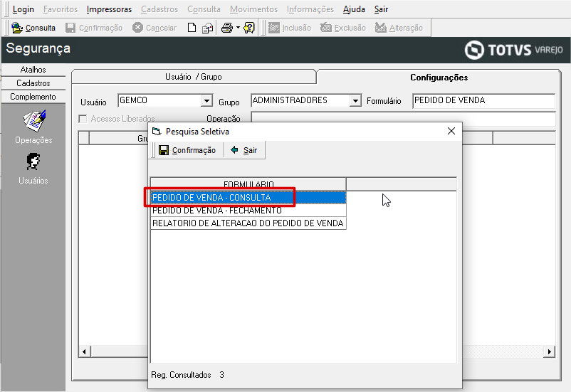Select the Atalhos sidebar section
The height and width of the screenshot is (392, 571).
(x=33, y=70)
